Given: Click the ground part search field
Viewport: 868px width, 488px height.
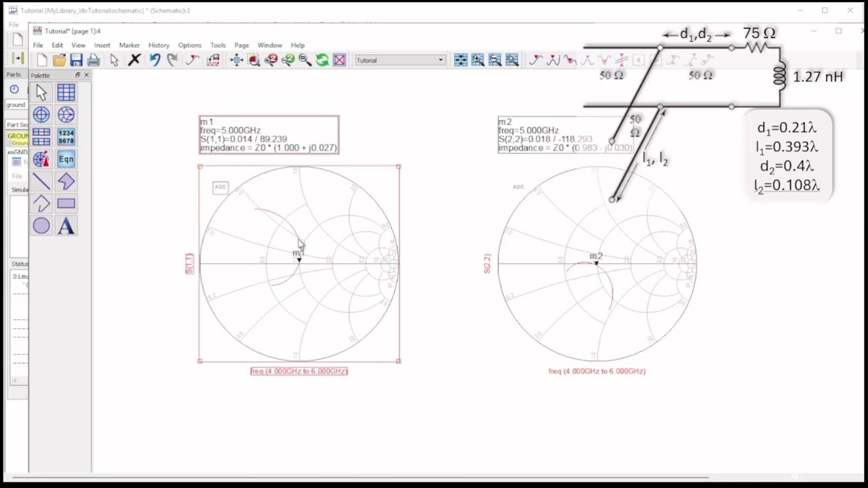Looking at the screenshot, I should [x=16, y=105].
